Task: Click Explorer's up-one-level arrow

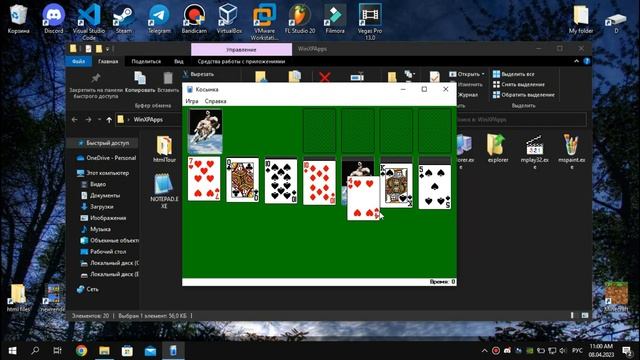Action: (x=109, y=120)
